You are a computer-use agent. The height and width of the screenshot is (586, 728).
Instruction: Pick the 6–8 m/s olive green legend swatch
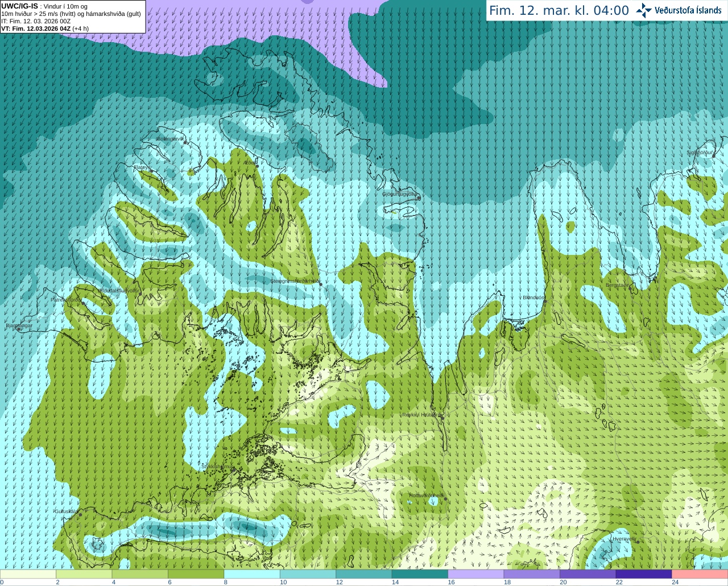196,574
